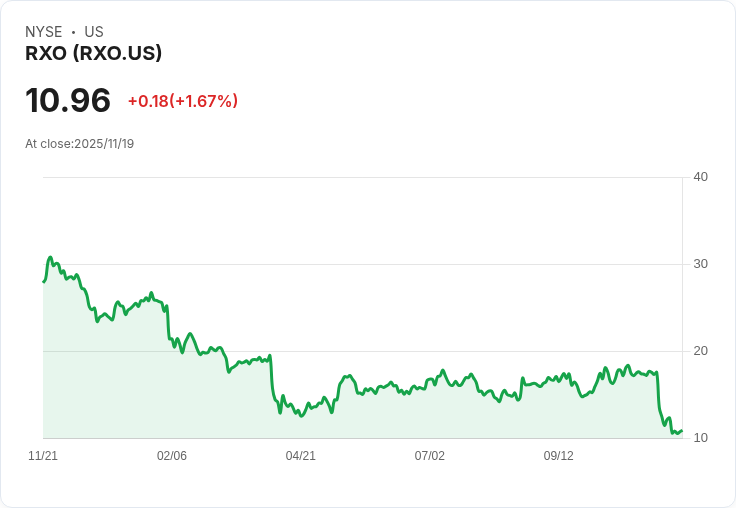Click the price line's starting point at left edge
The image size is (736, 508).
click(44, 282)
